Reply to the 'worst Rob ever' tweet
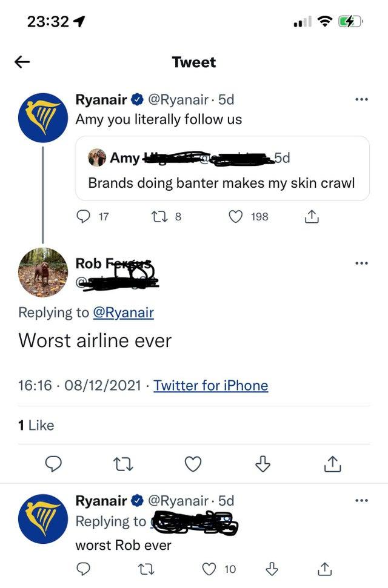The image size is (388, 588). point(83,569)
